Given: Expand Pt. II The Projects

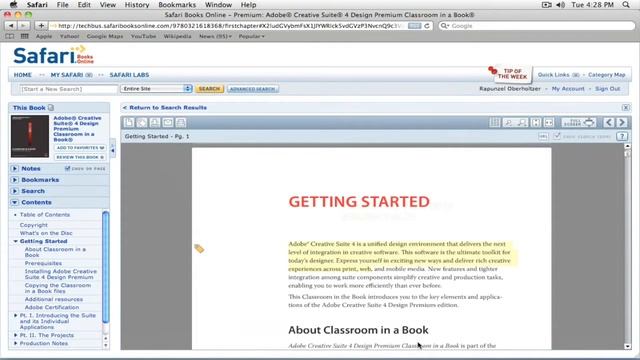Looking at the screenshot, I should (x=16, y=335).
